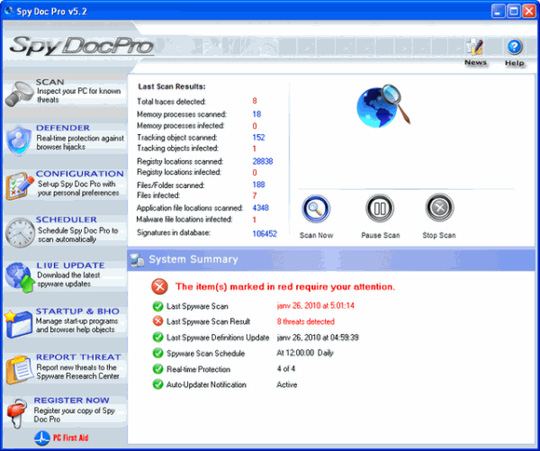Click the Stop Scan text label

[x=439, y=235]
